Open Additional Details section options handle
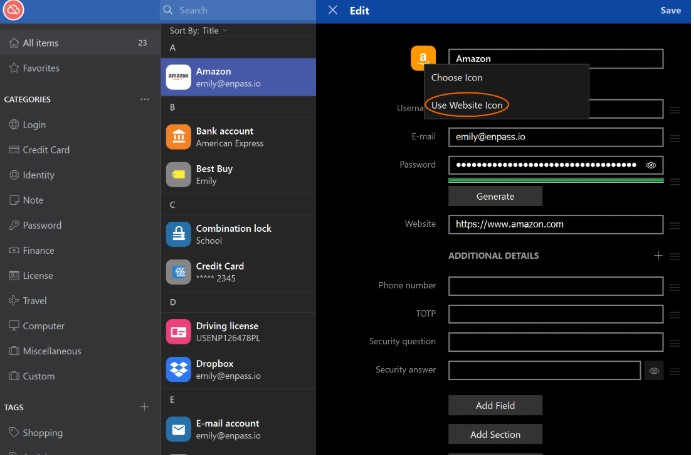 (x=675, y=256)
